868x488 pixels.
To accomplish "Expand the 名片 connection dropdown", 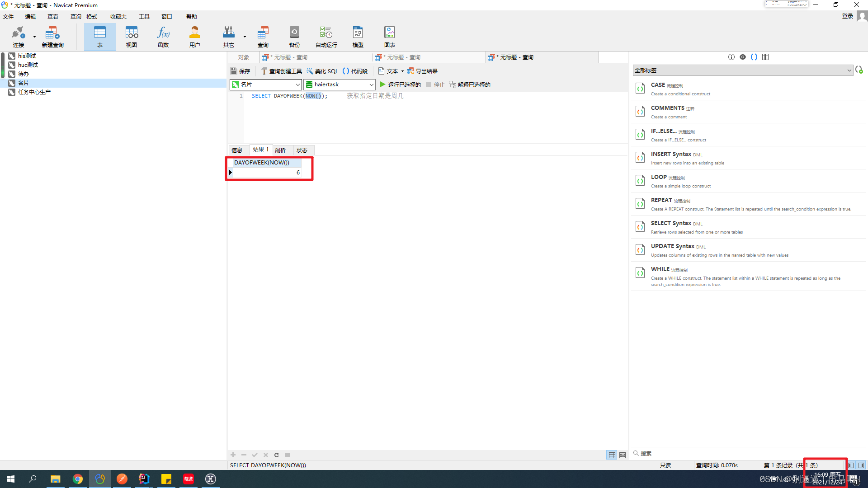I will [x=297, y=84].
